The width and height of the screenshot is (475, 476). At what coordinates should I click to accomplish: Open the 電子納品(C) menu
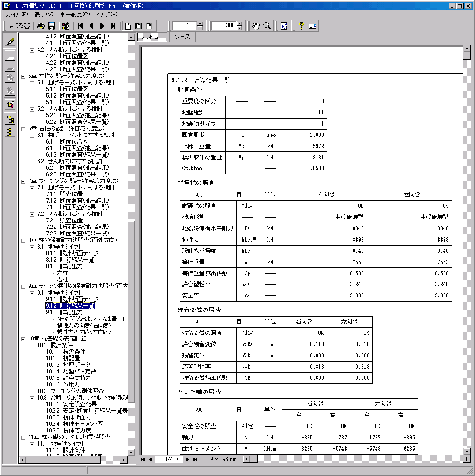click(x=75, y=14)
